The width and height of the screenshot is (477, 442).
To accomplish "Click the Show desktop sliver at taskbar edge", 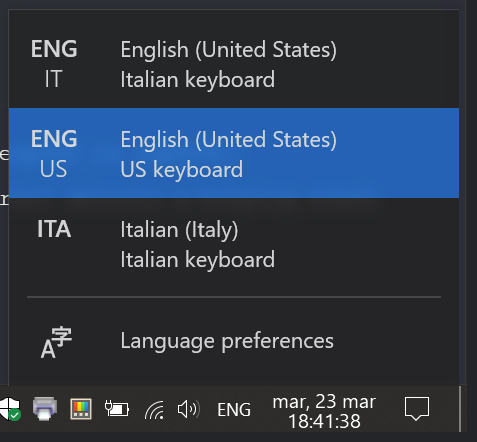I will pos(460,409).
